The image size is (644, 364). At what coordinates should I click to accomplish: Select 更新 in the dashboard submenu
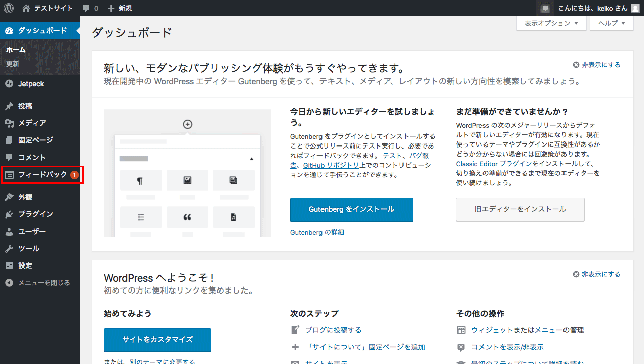coord(13,64)
